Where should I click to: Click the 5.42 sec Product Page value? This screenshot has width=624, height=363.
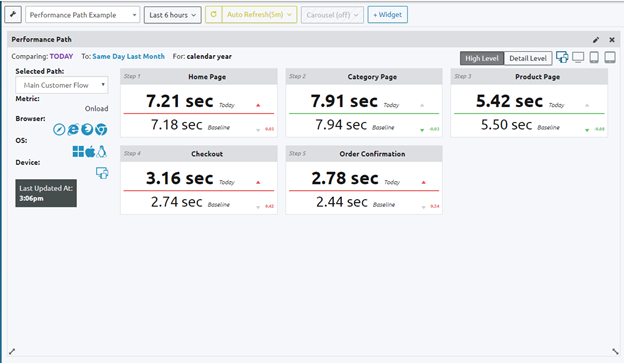pyautogui.click(x=509, y=101)
